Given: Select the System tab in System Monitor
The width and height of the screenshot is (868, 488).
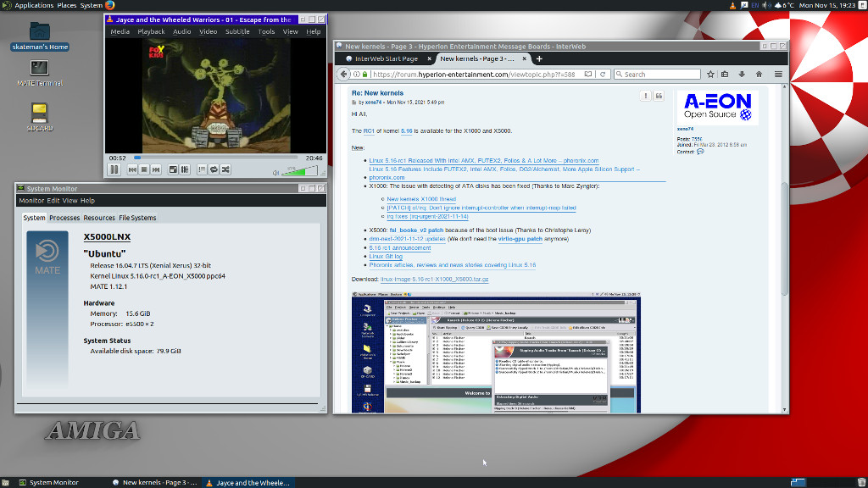Looking at the screenshot, I should pyautogui.click(x=34, y=218).
